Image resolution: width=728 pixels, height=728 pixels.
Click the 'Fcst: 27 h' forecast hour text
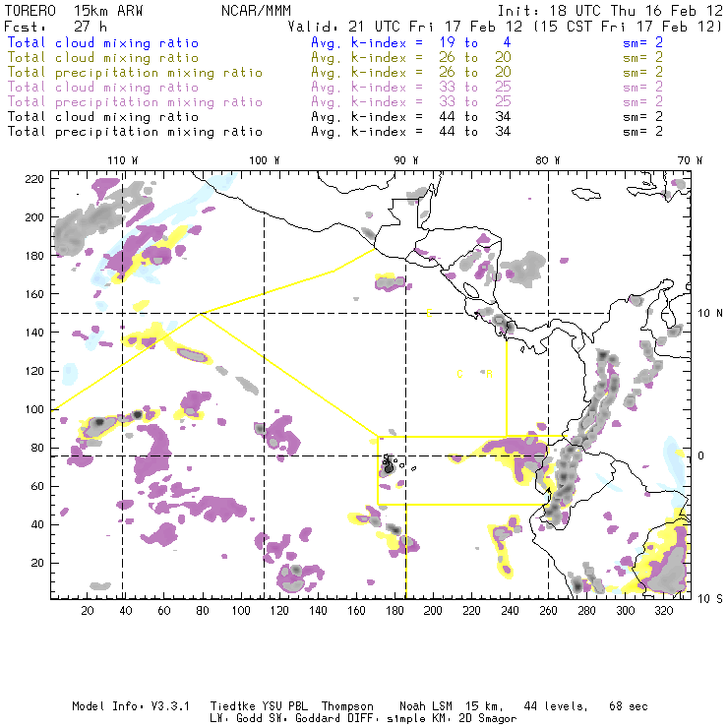(x=55, y=26)
